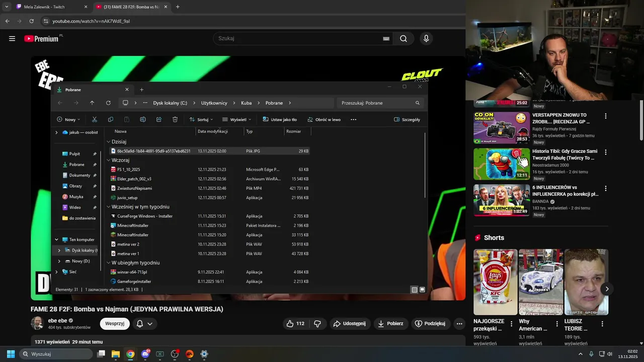The width and height of the screenshot is (644, 362).
Task: Click Użytkownicy in the Explorer breadcrumb
Action: [214, 103]
